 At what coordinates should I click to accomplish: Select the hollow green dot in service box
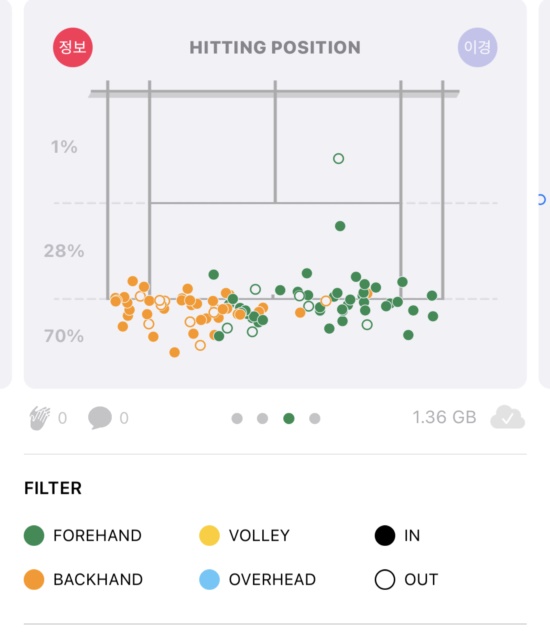[339, 158]
